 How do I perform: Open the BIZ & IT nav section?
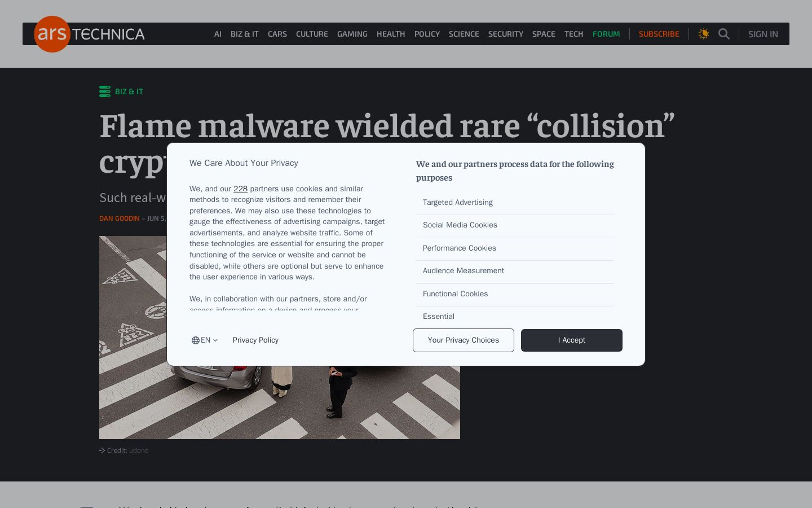245,34
